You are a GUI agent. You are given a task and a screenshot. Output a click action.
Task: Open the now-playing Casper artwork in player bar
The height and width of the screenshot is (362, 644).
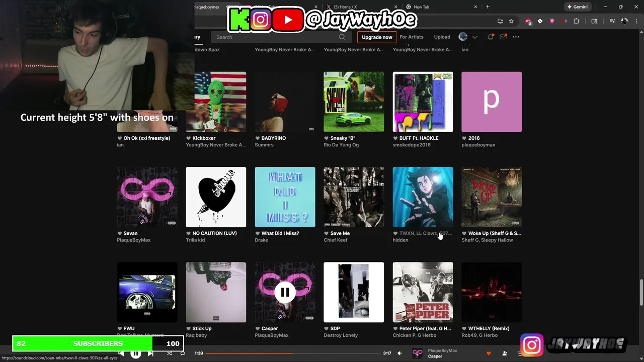click(x=418, y=353)
